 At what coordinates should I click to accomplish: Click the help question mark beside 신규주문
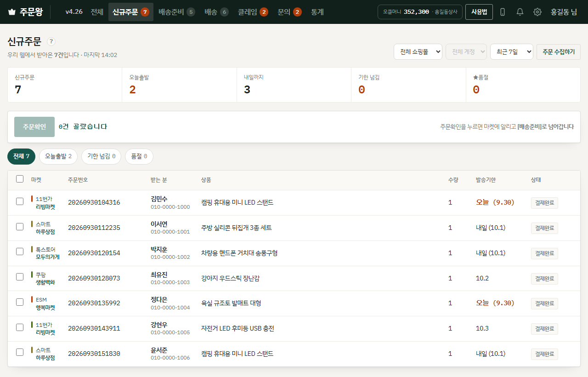tap(51, 41)
